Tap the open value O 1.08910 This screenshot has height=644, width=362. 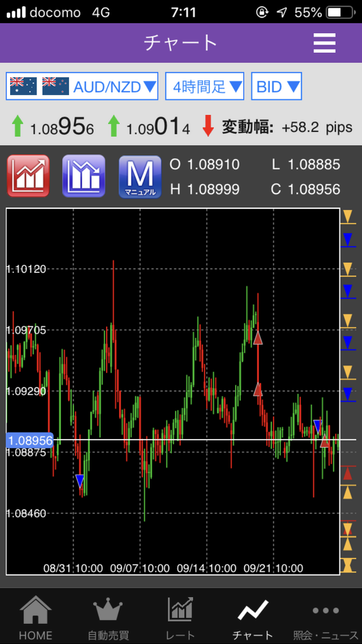click(x=205, y=165)
